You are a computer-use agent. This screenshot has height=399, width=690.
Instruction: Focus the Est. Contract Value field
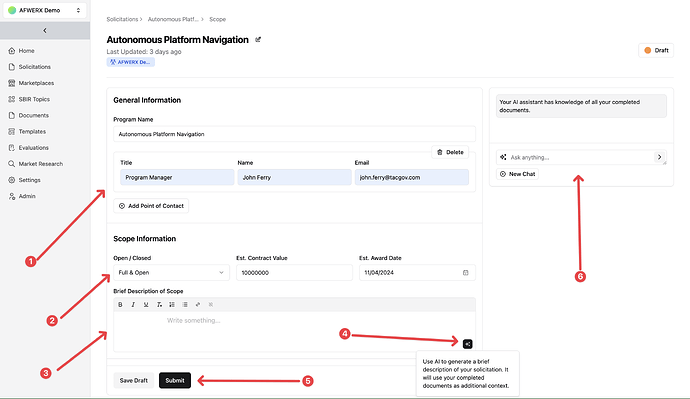pyautogui.click(x=294, y=273)
